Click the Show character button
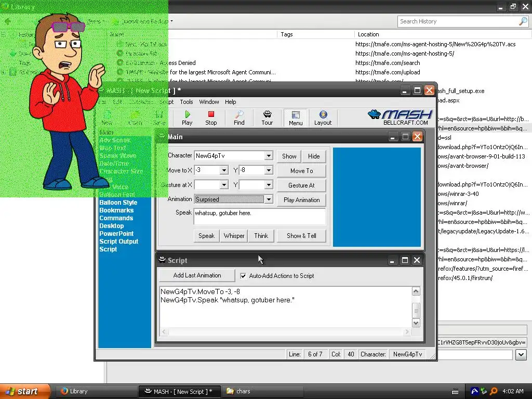 289,156
